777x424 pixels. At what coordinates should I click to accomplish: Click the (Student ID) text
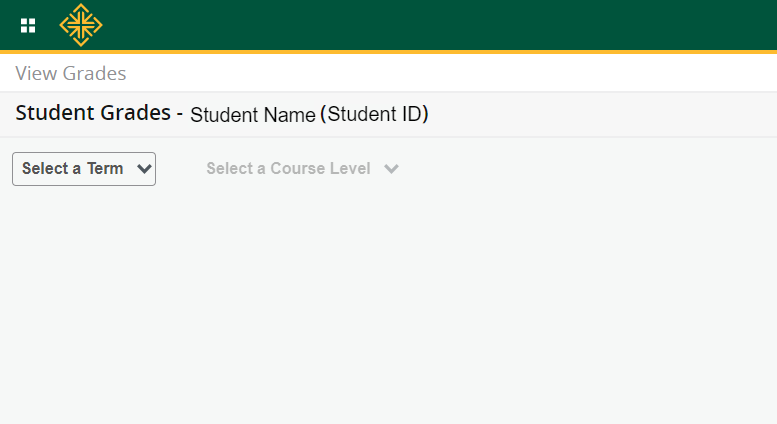pos(374,114)
